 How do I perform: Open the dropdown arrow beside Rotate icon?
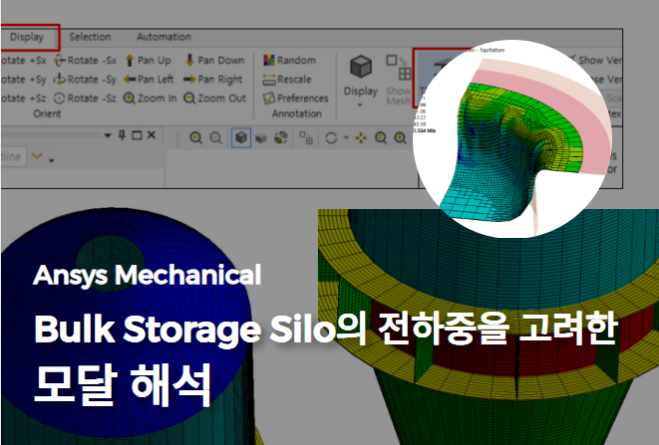point(346,137)
